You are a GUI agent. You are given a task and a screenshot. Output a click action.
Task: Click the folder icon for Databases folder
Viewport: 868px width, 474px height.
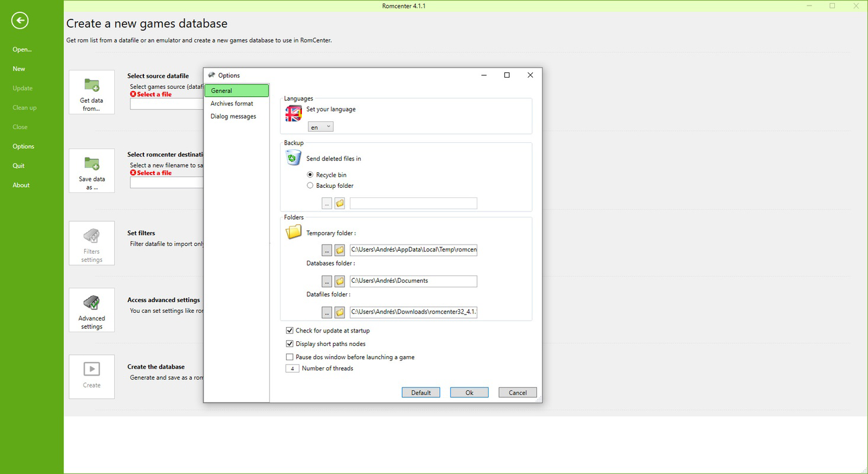click(340, 281)
